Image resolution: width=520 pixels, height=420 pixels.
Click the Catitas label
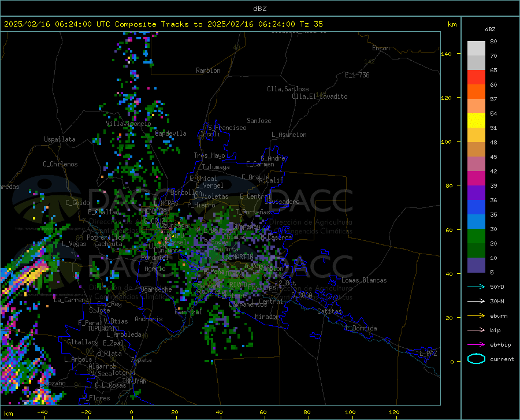[329, 311]
